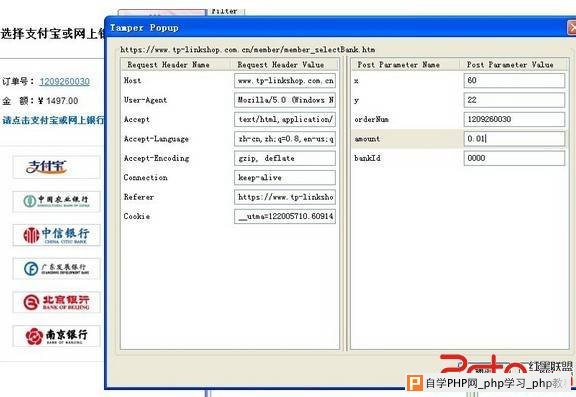Select the x parameter value field
The height and width of the screenshot is (397, 576).
514,80
